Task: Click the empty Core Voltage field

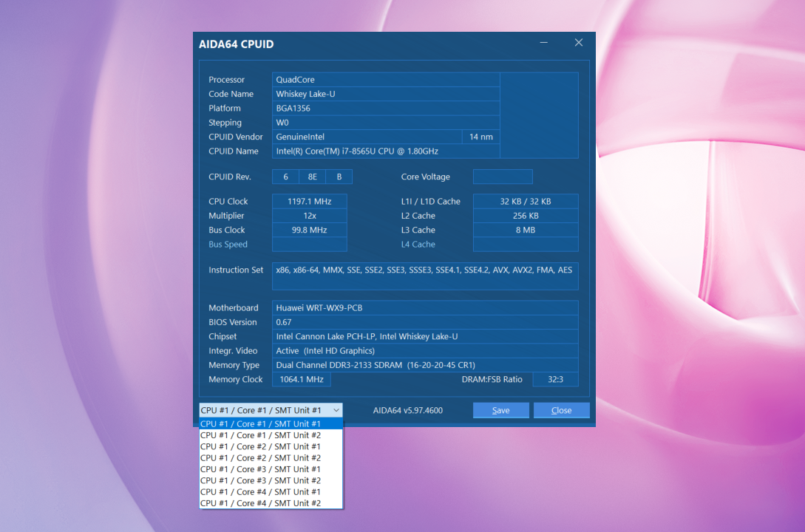Action: click(x=503, y=177)
